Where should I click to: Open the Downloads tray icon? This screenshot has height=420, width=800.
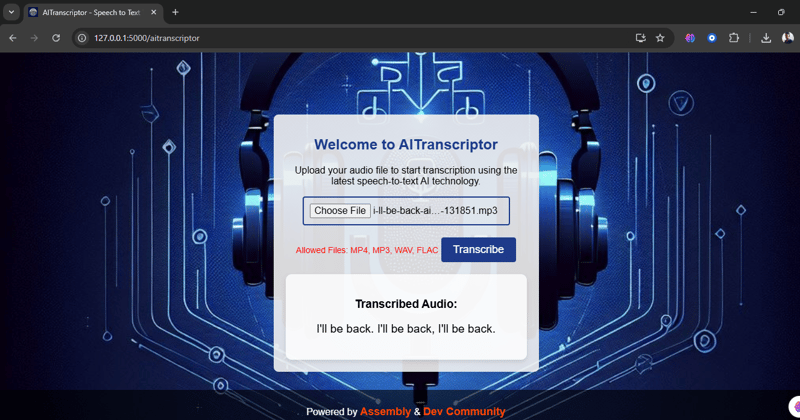[766, 38]
